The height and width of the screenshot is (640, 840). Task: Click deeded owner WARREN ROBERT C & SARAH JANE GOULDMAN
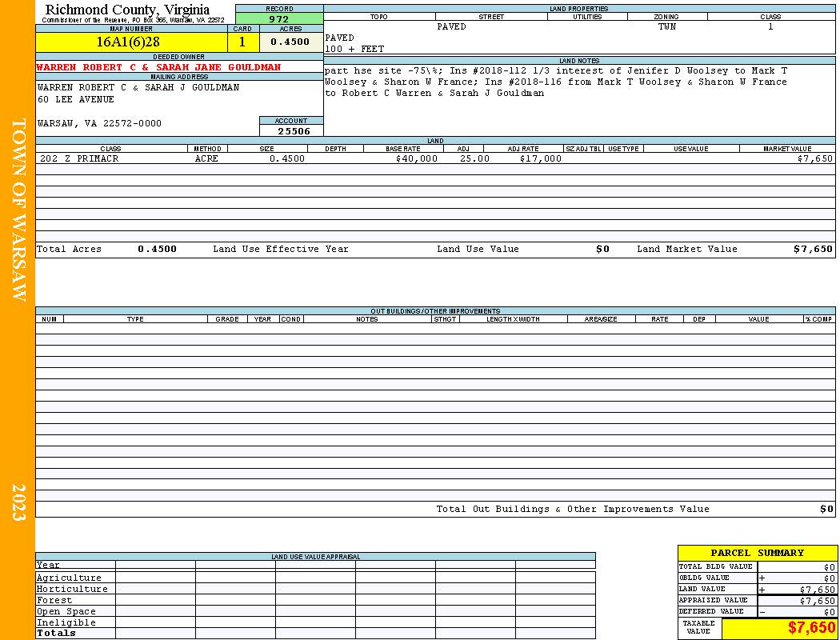[x=158, y=67]
